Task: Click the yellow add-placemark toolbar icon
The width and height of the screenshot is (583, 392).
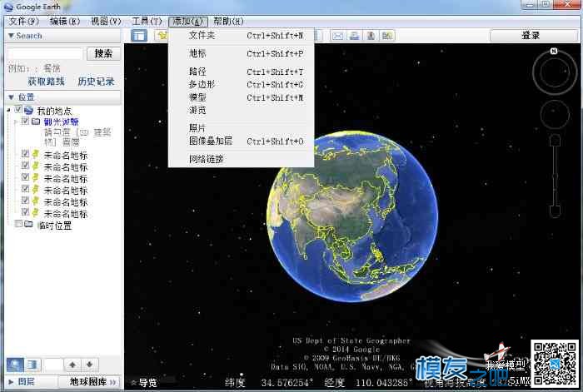Action: pos(162,36)
